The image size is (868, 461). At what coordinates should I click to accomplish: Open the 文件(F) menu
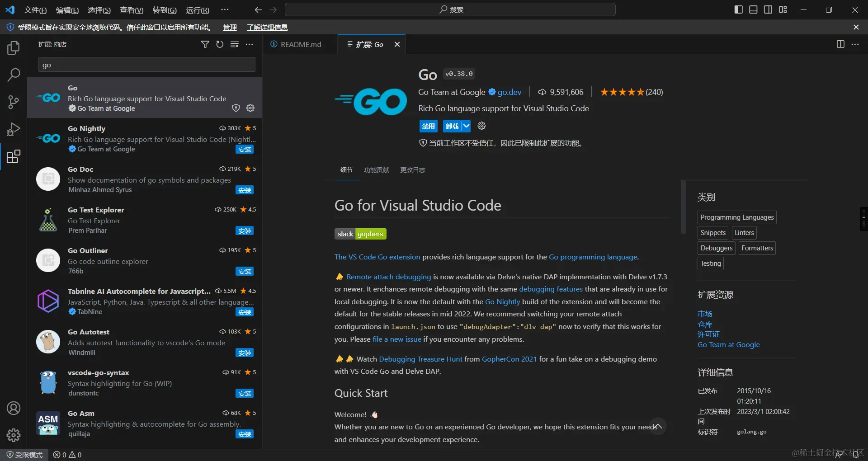(x=35, y=10)
